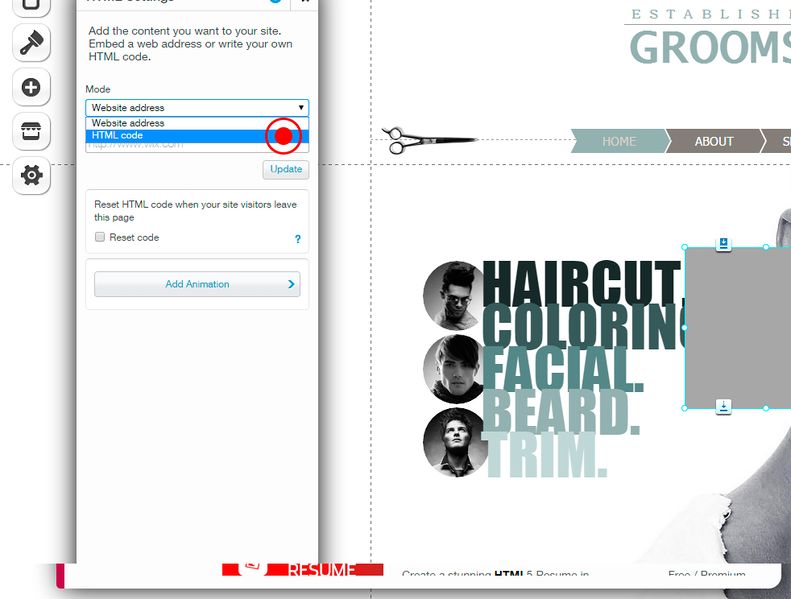Click the top download handle on gray box
791x599 pixels.
[723, 244]
